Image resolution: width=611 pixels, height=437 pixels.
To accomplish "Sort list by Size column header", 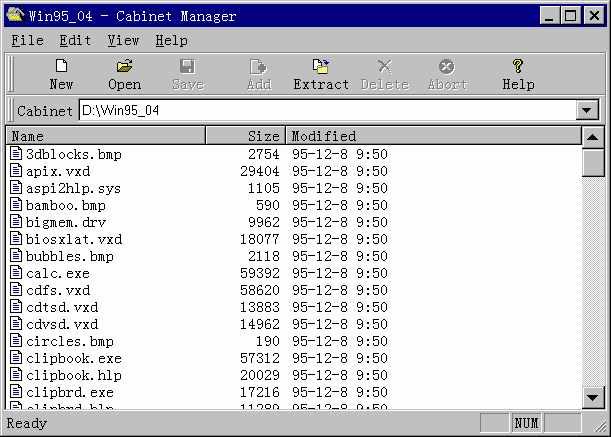I will click(245, 136).
